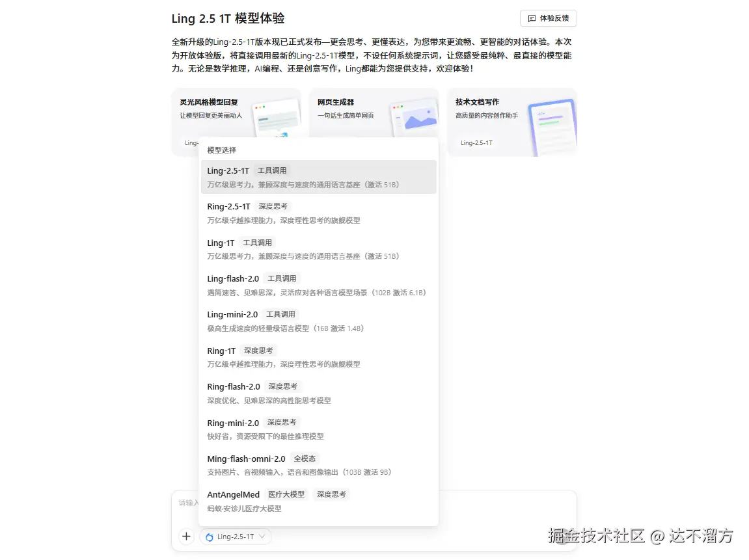Select Ling-mini-2.0 model option
The image size is (749, 560).
pos(319,321)
